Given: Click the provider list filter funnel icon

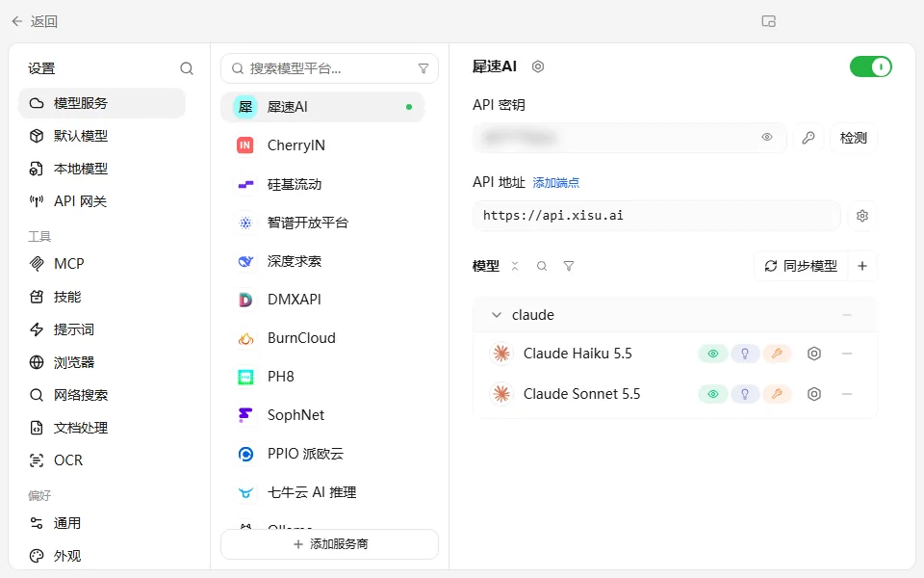Looking at the screenshot, I should pos(423,68).
